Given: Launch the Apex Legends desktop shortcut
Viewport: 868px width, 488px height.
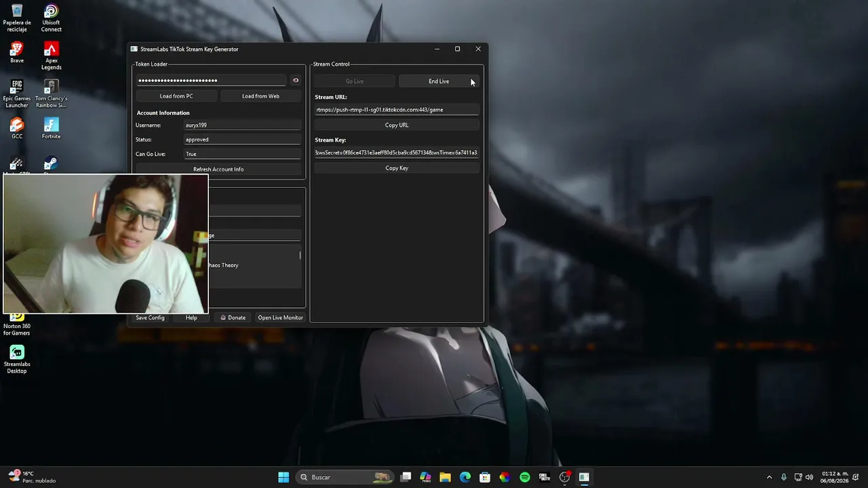Looking at the screenshot, I should point(51,56).
